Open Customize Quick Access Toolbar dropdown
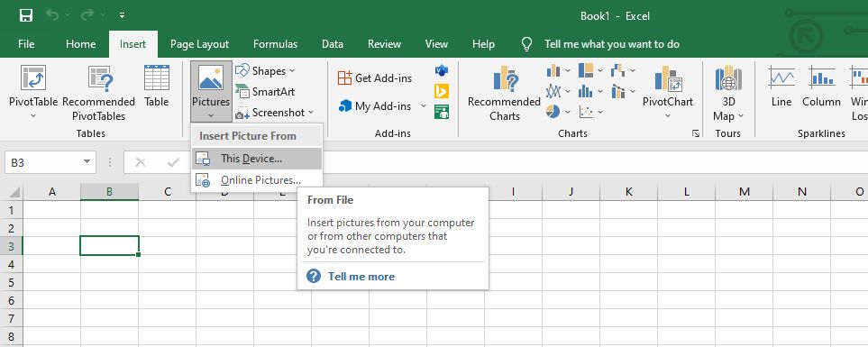The width and height of the screenshot is (868, 347). point(122,15)
